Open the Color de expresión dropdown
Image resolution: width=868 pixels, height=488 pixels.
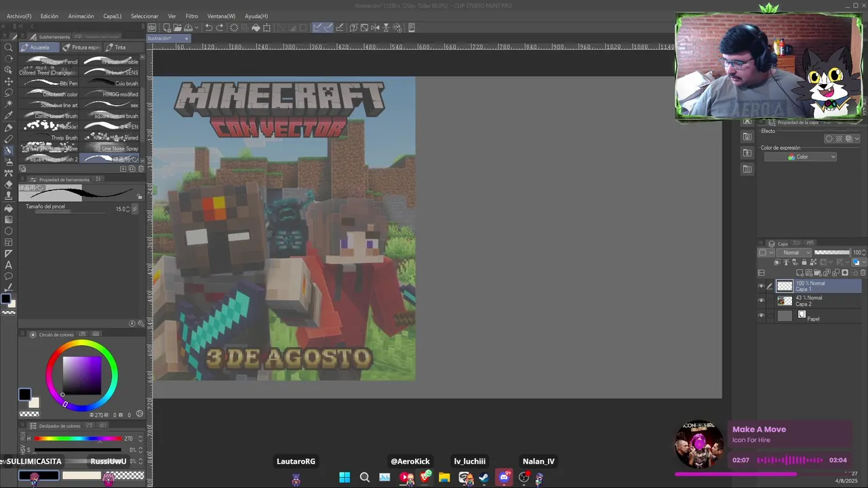[801, 157]
